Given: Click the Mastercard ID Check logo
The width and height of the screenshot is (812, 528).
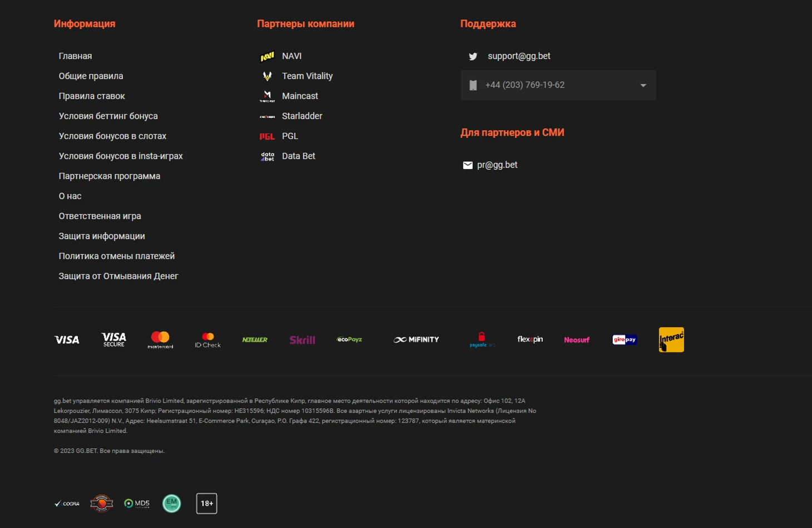Looking at the screenshot, I should pyautogui.click(x=207, y=340).
